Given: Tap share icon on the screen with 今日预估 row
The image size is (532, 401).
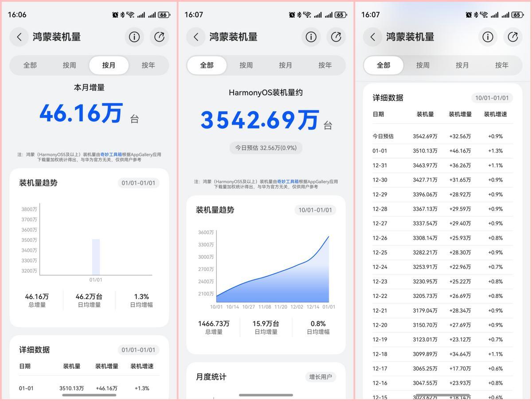Looking at the screenshot, I should coord(513,37).
